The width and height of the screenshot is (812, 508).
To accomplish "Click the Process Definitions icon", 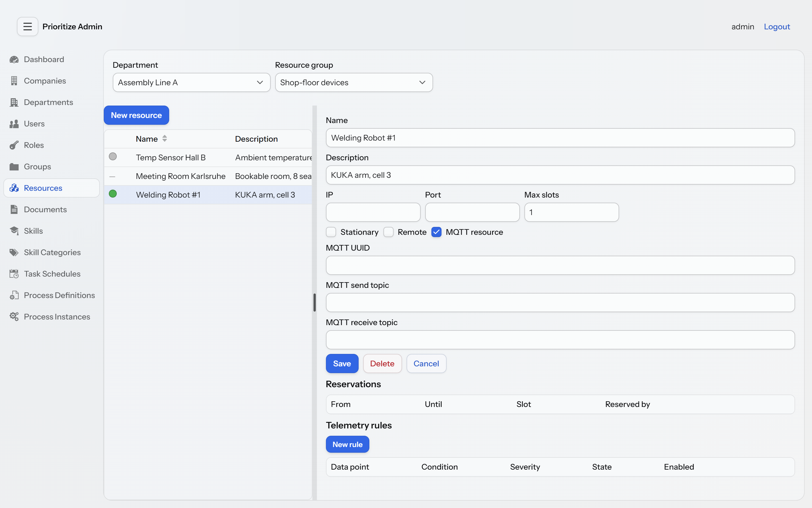I will point(14,295).
